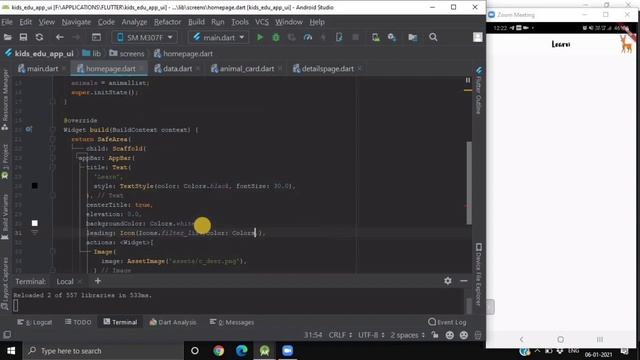
Task: Click the black color swatch in gutter
Action: click(x=35, y=186)
